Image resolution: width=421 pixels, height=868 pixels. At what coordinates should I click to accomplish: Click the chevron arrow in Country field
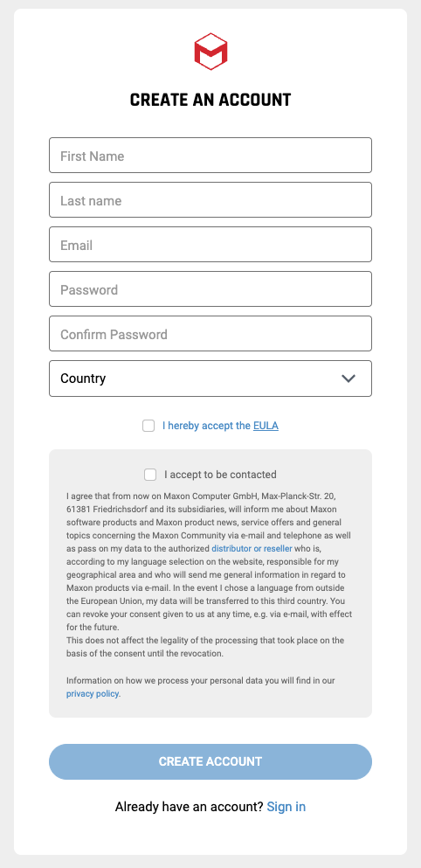[x=348, y=378]
